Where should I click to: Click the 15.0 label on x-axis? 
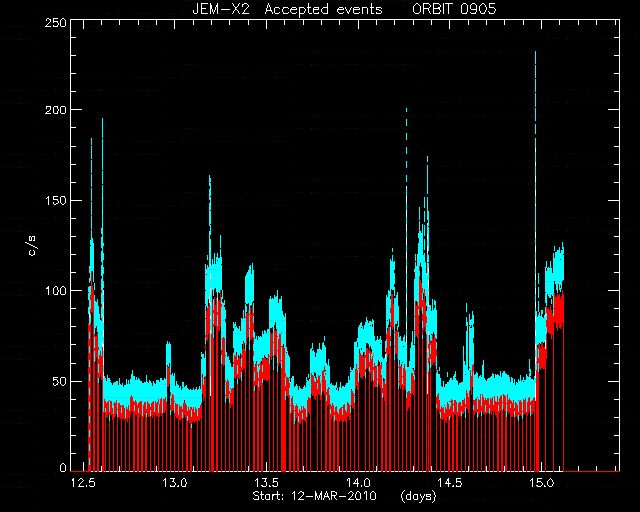tap(542, 483)
